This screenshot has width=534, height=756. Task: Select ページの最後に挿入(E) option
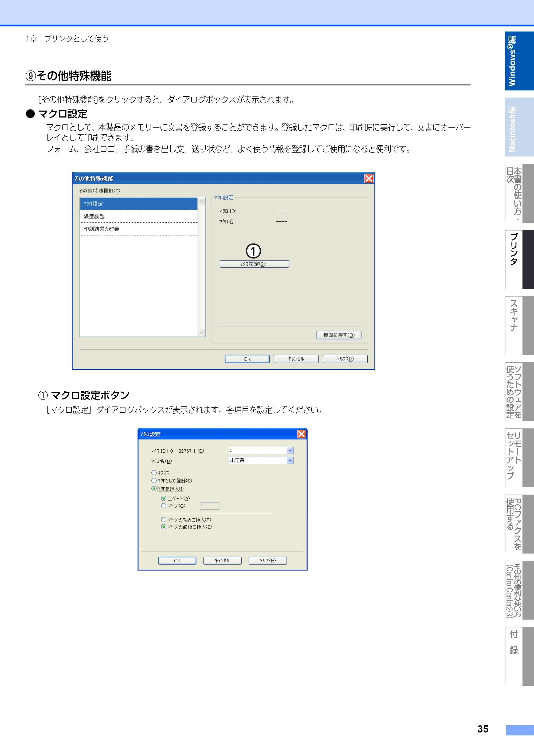tap(164, 527)
